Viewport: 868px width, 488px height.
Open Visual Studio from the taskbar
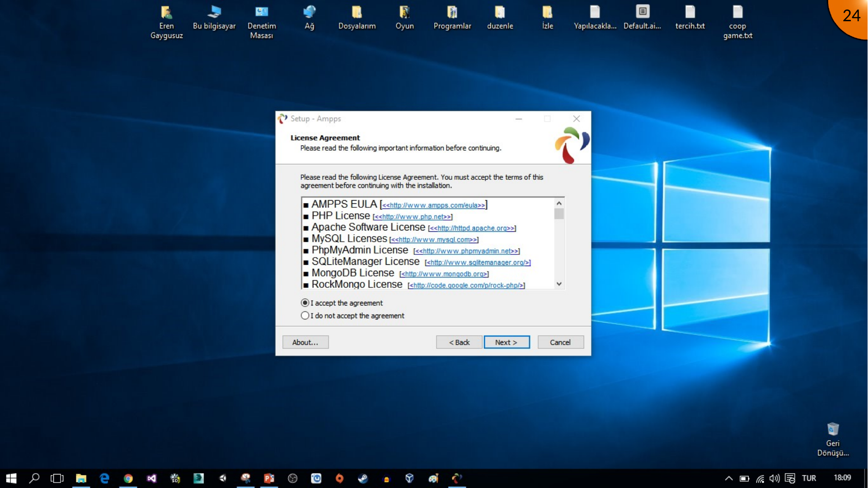tap(152, 478)
